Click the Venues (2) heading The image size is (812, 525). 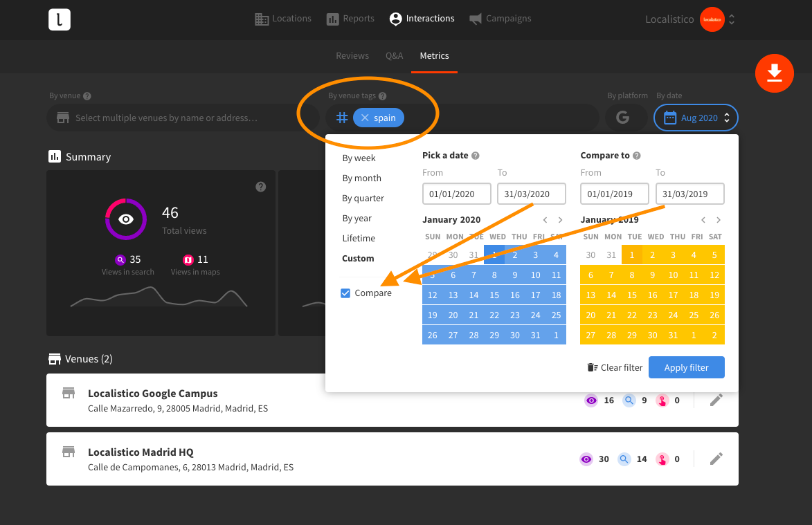point(89,359)
